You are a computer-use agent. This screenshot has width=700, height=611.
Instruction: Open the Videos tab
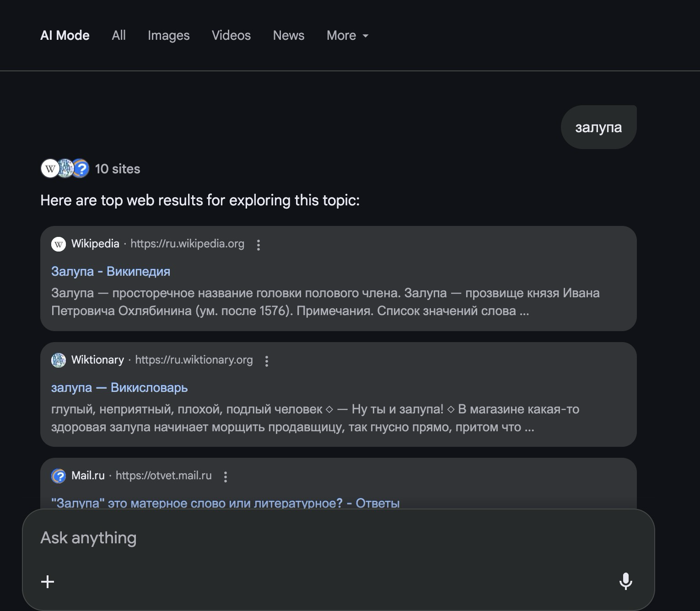pos(231,36)
